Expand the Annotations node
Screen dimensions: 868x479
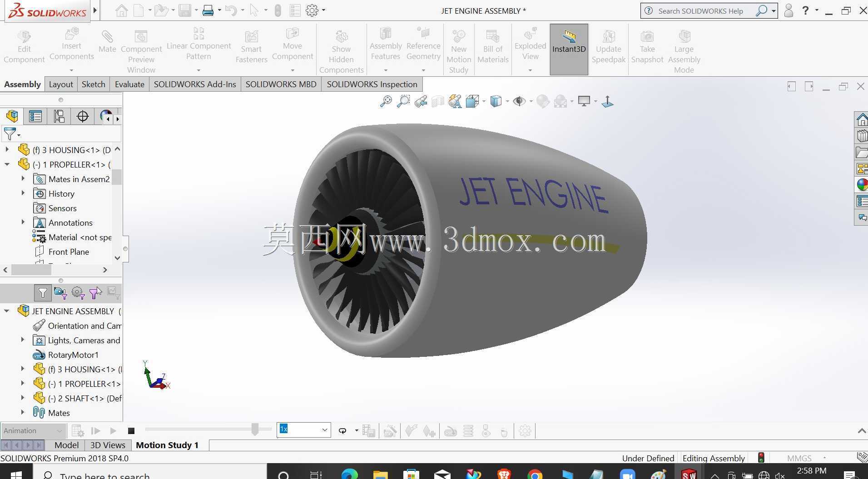23,222
